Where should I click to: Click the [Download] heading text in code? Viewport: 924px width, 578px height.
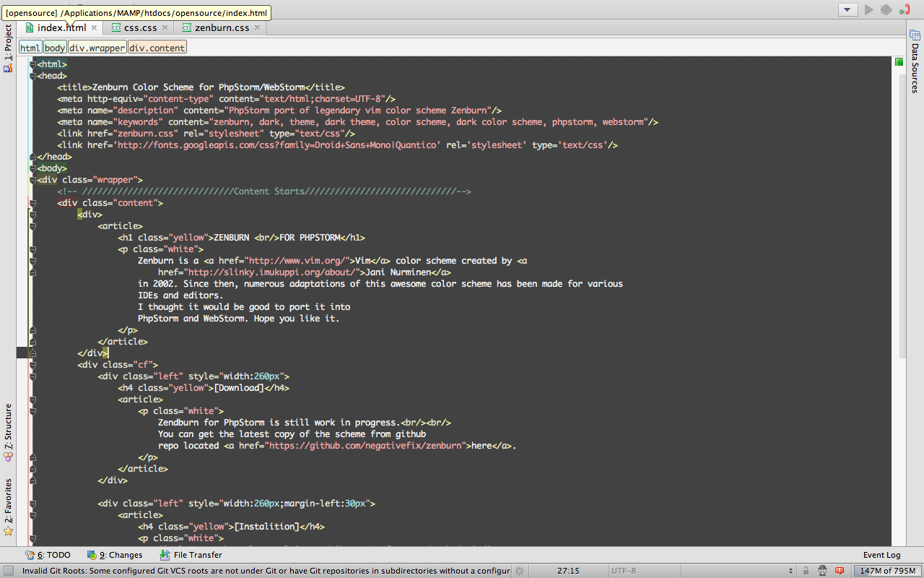(x=239, y=388)
